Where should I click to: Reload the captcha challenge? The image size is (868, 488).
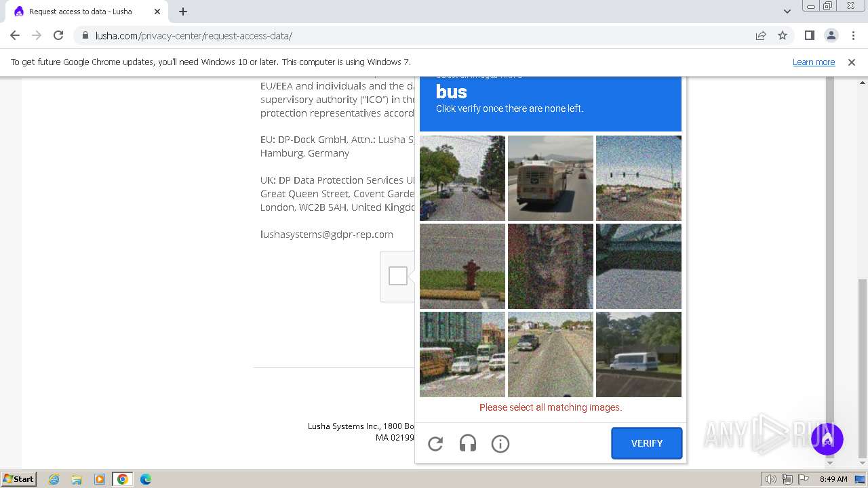tap(435, 444)
